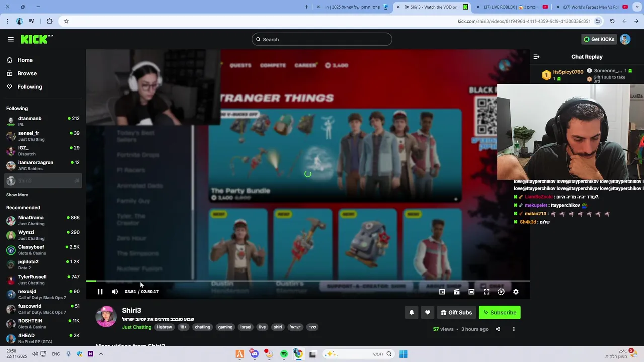Click the KICK logo

(x=36, y=39)
